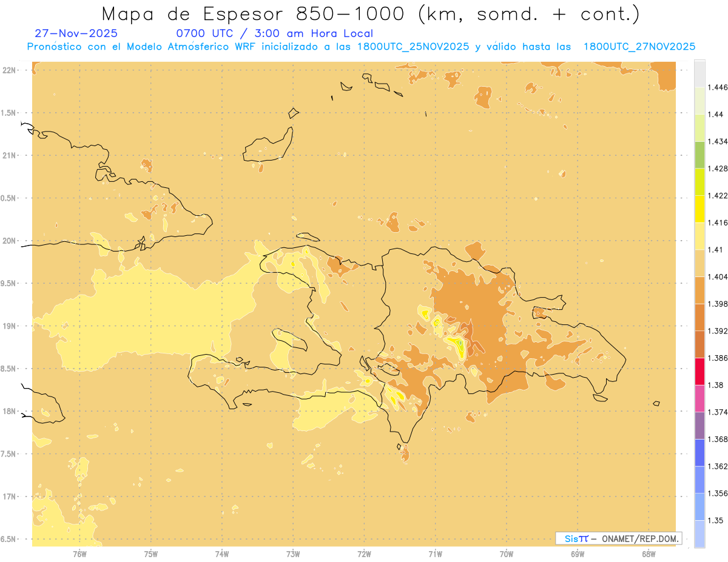Viewport: 728px width, 562px height.
Task: Click legend value '1.374'
Action: coord(718,412)
